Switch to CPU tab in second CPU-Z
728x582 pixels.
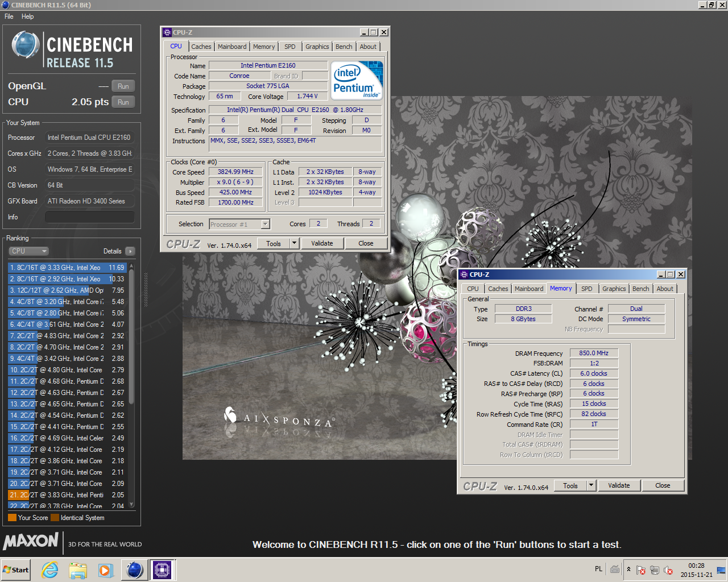pos(473,289)
